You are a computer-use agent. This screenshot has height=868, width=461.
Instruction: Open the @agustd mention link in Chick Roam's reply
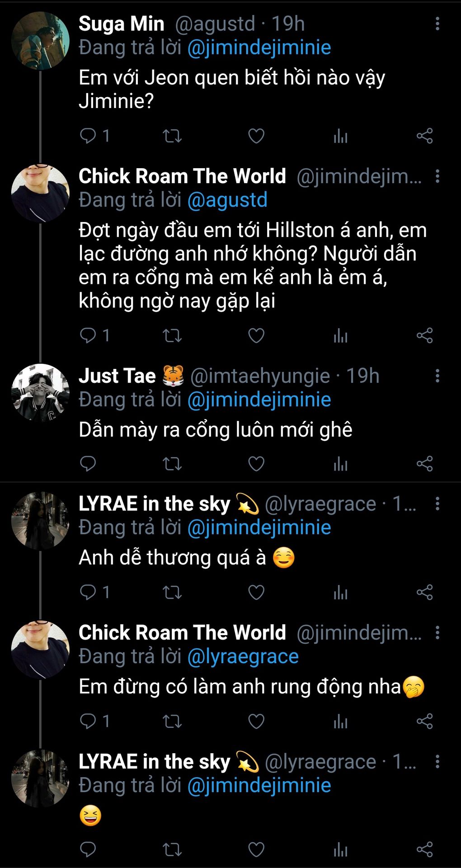[227, 200]
